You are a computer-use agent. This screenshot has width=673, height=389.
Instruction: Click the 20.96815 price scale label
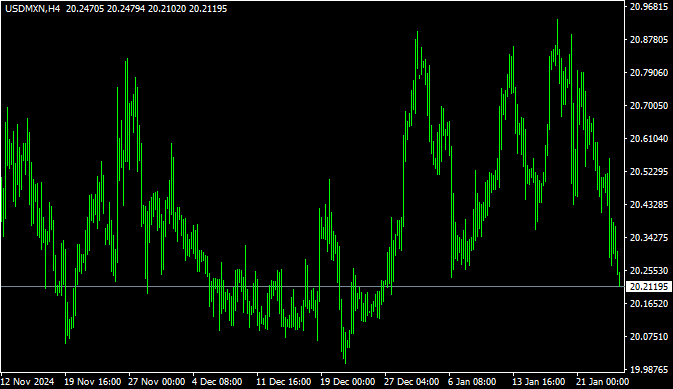[649, 6]
